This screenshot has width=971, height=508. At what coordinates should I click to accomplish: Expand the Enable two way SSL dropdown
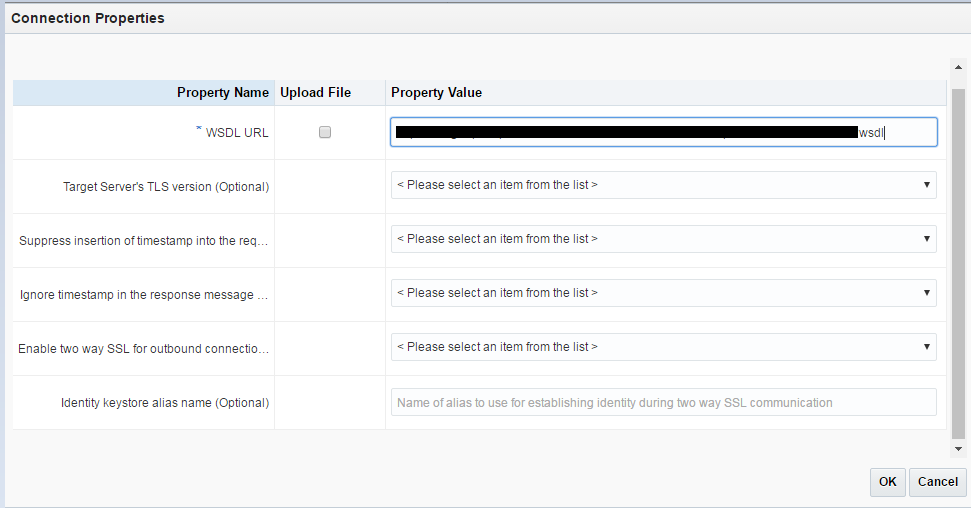tap(663, 347)
